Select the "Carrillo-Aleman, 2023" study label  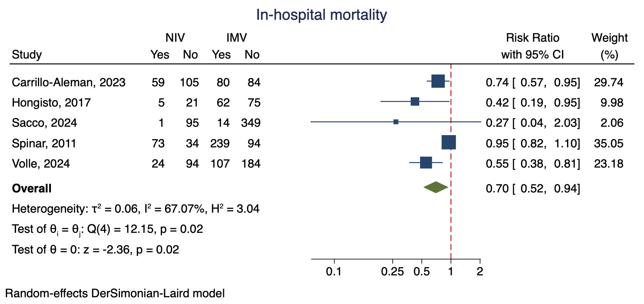[x=69, y=82]
